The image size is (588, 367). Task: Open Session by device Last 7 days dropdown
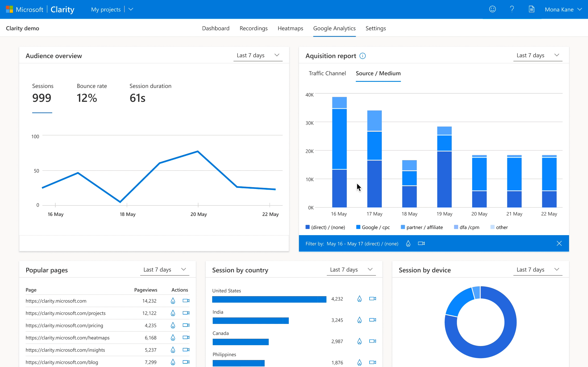point(538,270)
